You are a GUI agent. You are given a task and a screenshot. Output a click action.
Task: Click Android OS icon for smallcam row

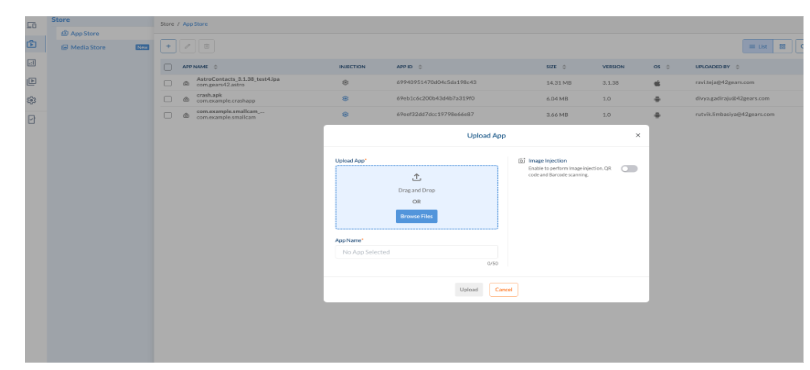(x=657, y=115)
